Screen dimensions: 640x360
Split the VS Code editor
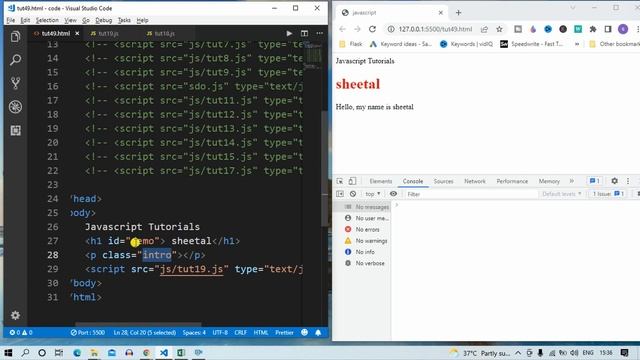pyautogui.click(x=304, y=33)
